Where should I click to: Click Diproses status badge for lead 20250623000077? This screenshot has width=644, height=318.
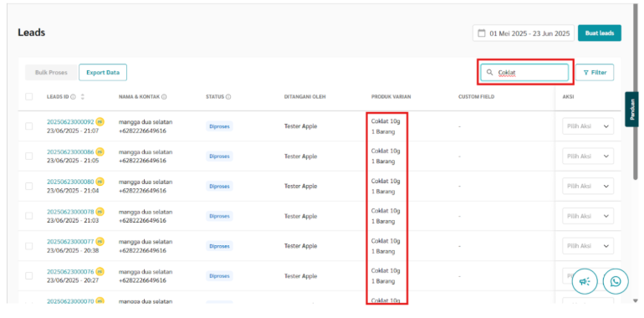click(x=219, y=246)
